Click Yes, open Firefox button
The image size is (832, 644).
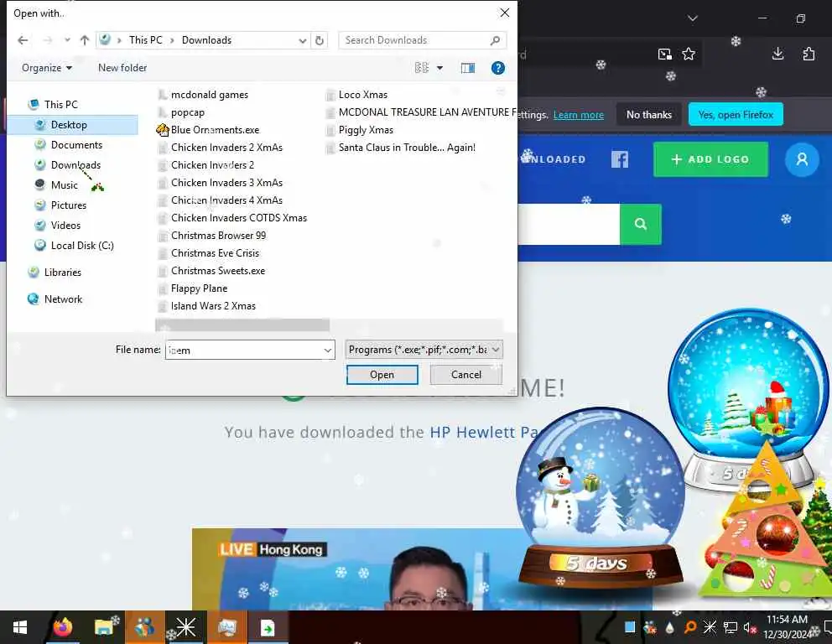tap(736, 115)
